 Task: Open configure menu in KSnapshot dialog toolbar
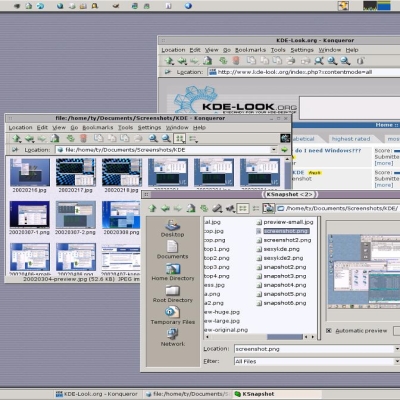click(230, 209)
